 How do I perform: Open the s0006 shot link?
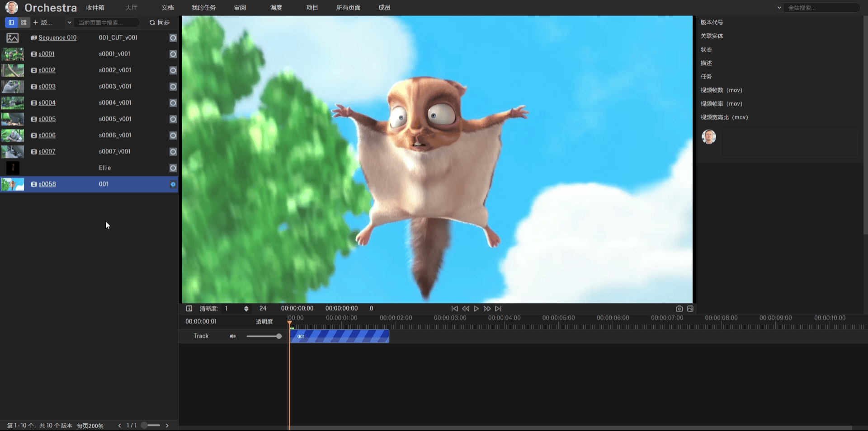[47, 135]
